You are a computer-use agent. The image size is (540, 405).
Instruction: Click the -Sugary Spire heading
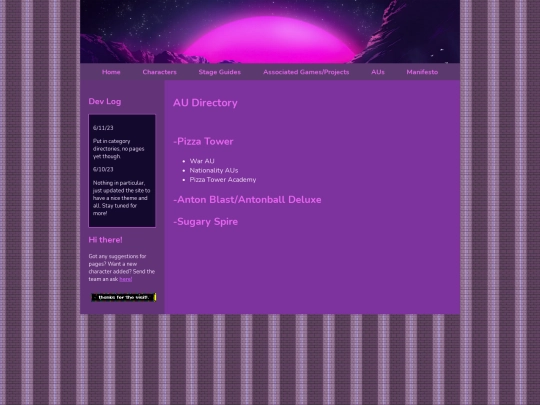coord(205,221)
